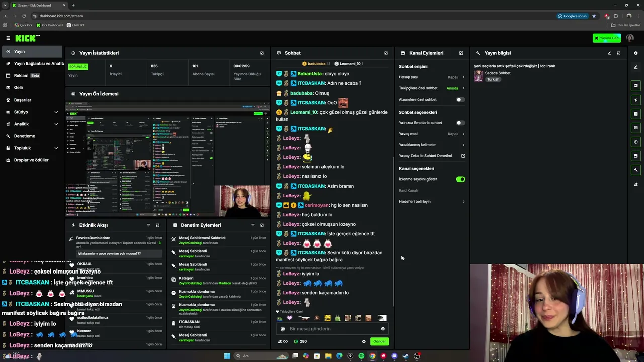644x362 pixels.
Task: Open Spotify from the taskbar
Action: point(361,356)
